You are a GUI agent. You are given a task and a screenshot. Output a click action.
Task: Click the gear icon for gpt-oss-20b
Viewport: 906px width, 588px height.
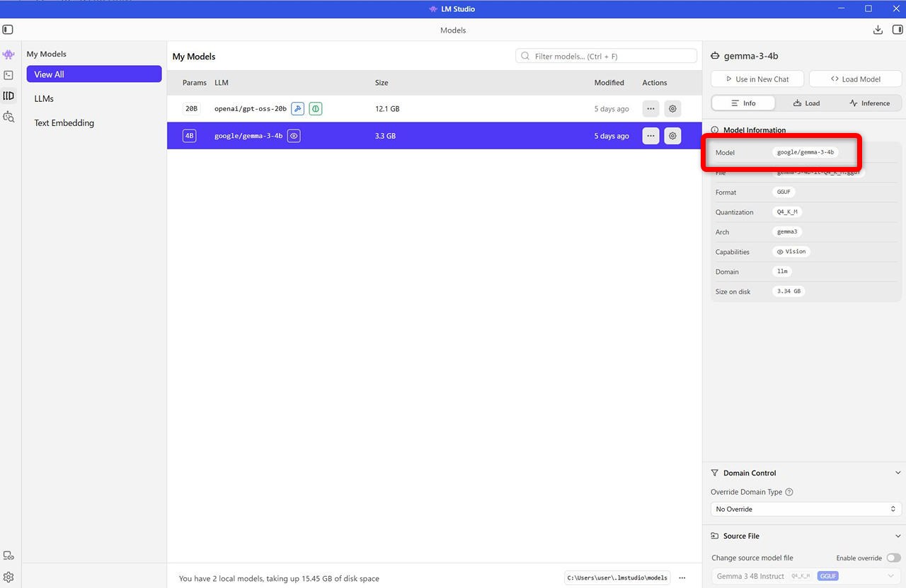click(x=672, y=109)
